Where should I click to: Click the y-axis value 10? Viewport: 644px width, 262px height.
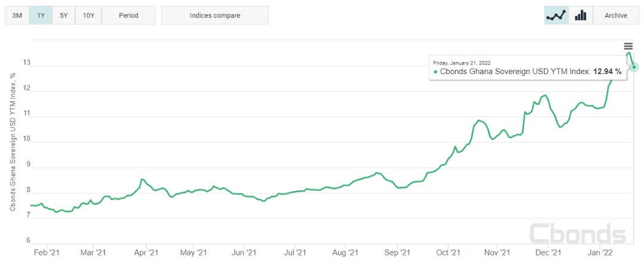click(27, 140)
